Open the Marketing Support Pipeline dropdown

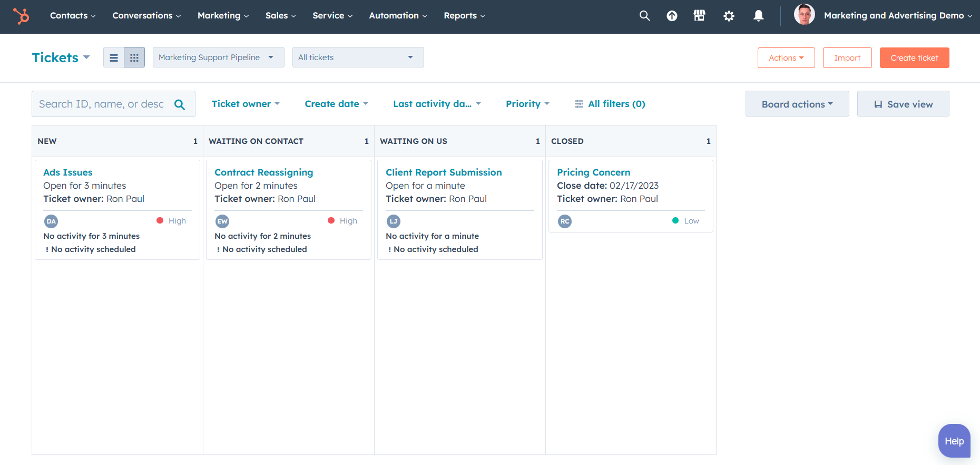tap(219, 57)
